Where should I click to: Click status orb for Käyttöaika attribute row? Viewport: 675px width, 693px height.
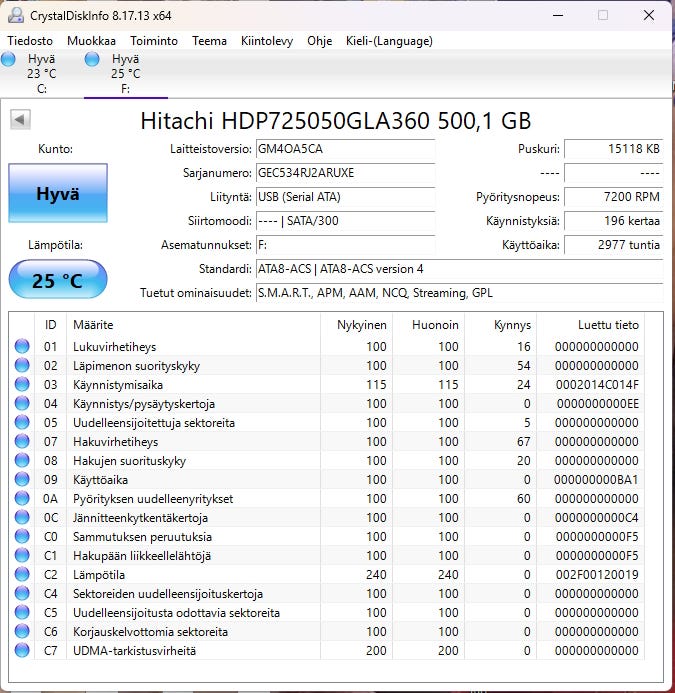pos(22,480)
